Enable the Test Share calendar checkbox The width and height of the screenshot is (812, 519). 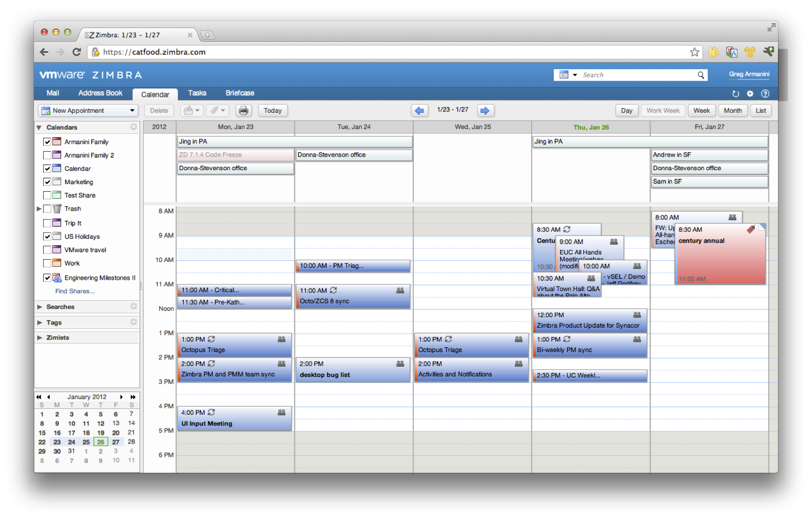(x=48, y=196)
